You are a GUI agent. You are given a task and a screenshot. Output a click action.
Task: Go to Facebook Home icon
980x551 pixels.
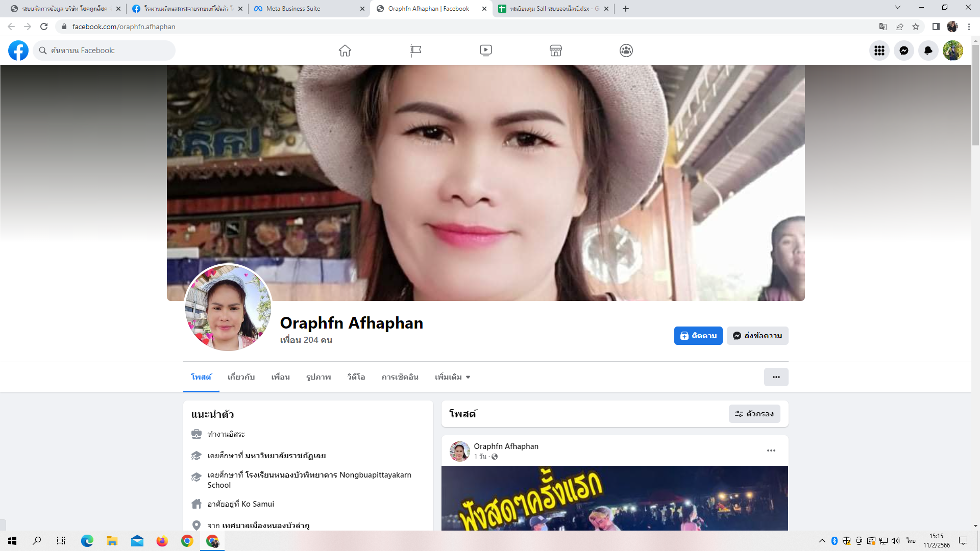[345, 51]
